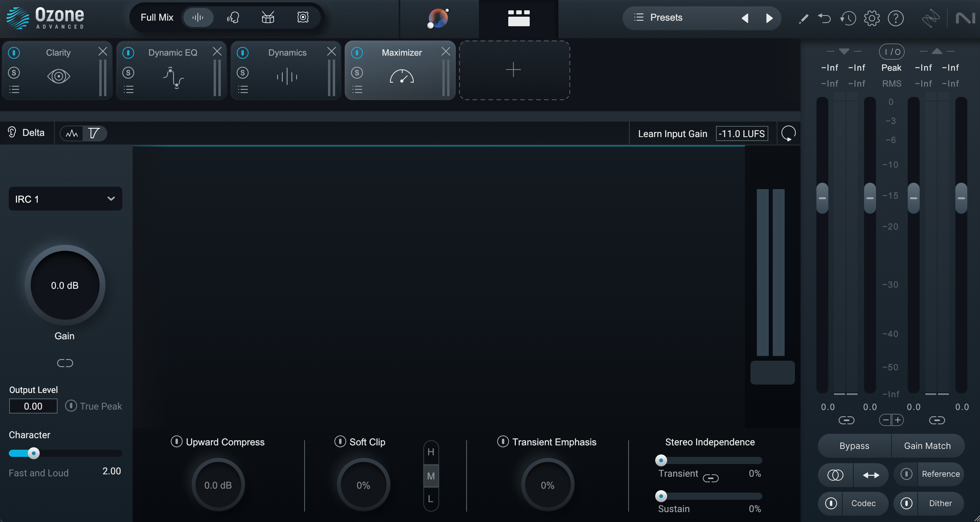Go to next preset arrow
The image size is (980, 522).
tap(769, 18)
